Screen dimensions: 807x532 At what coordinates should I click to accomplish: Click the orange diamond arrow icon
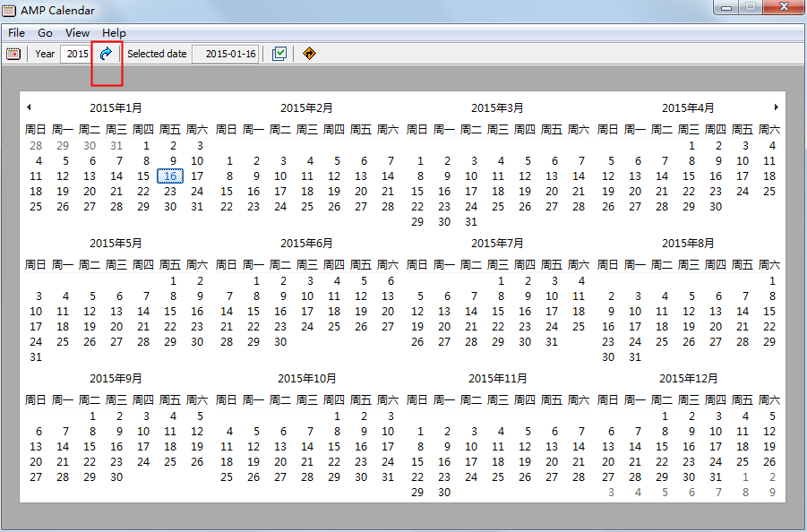309,54
